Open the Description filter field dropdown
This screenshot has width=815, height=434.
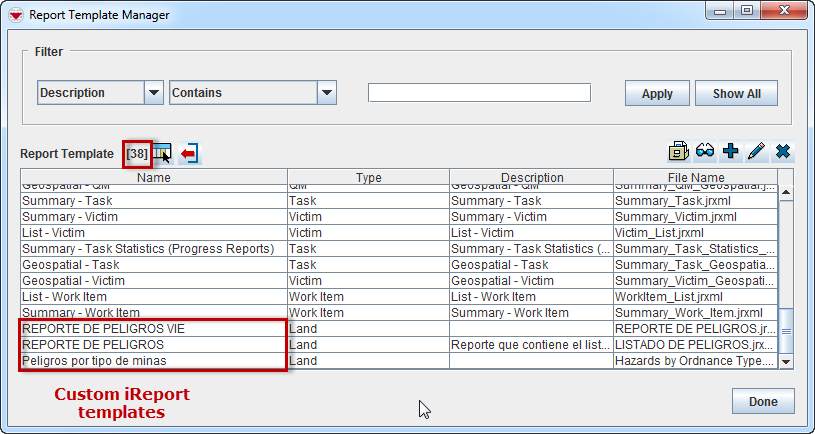point(154,93)
